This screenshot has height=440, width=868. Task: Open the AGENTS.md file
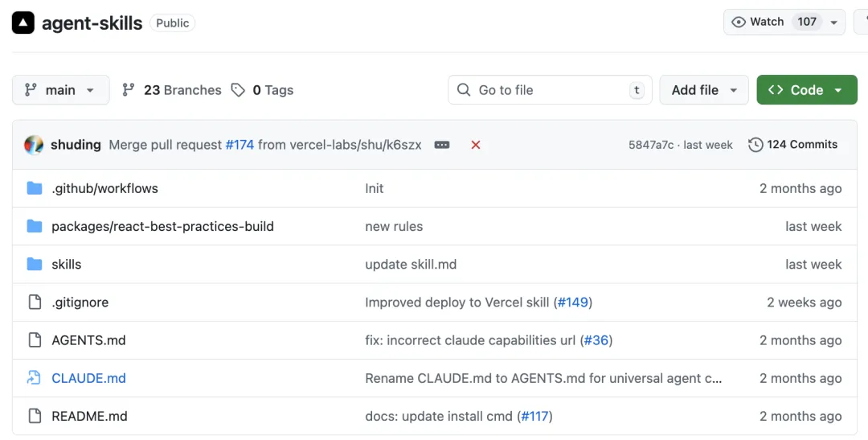tap(88, 340)
